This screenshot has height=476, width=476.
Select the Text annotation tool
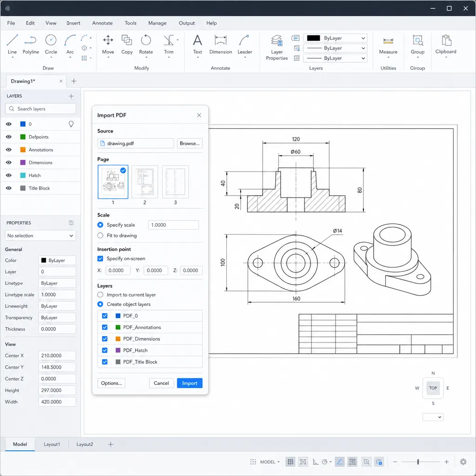[x=197, y=44]
